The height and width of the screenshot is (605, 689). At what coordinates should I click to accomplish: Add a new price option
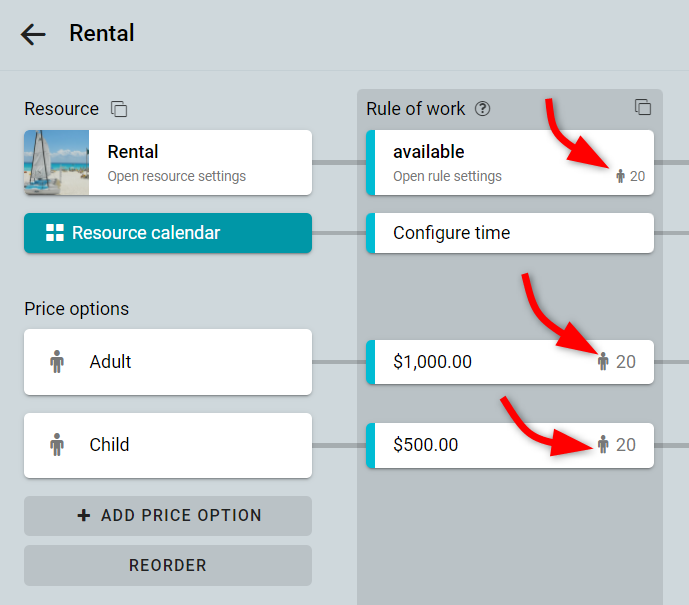pyautogui.click(x=168, y=516)
